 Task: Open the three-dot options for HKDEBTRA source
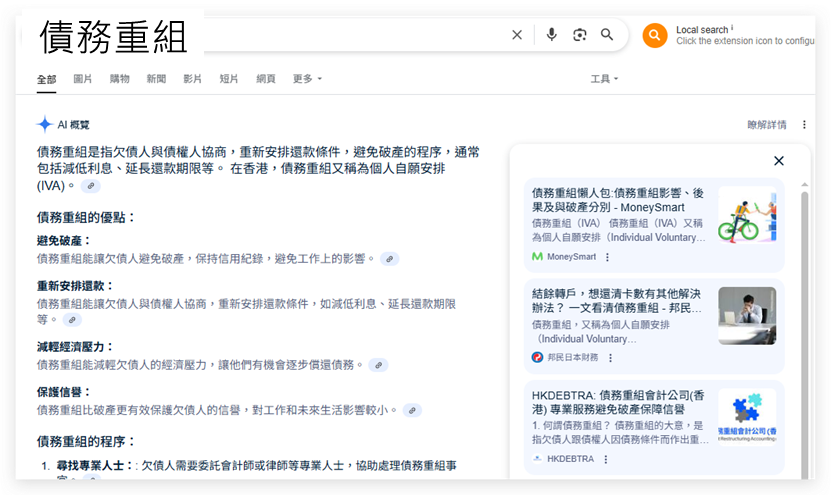(605, 459)
